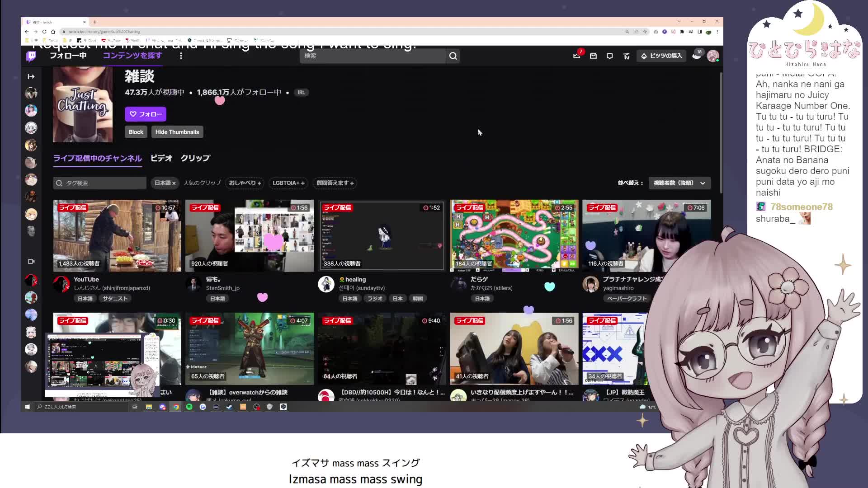
Task: Bookmark this page with star icon
Action: (x=645, y=32)
